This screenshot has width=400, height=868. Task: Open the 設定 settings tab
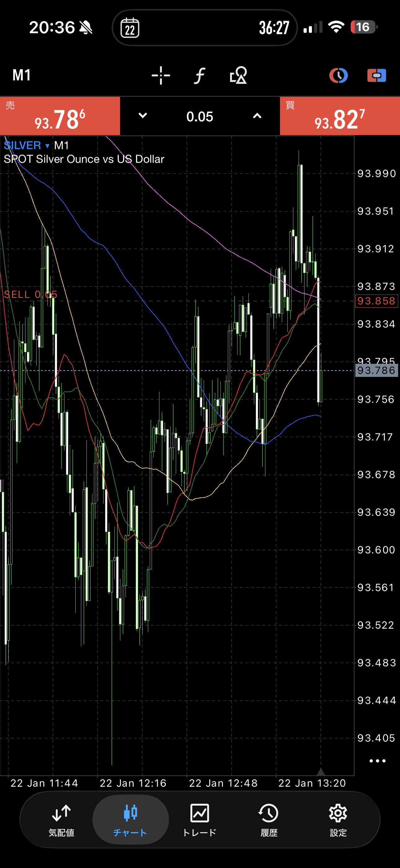pos(338,820)
